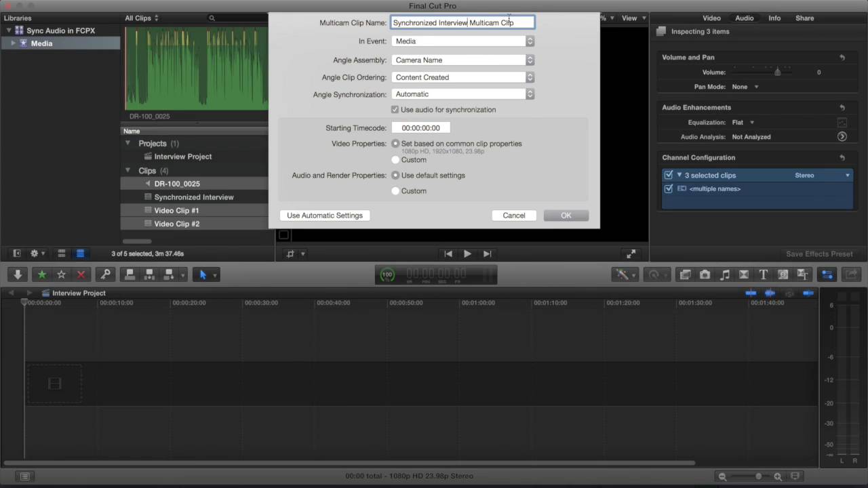Image resolution: width=868 pixels, height=488 pixels.
Task: Open the Stereo channel configuration dropdown
Action: 822,175
